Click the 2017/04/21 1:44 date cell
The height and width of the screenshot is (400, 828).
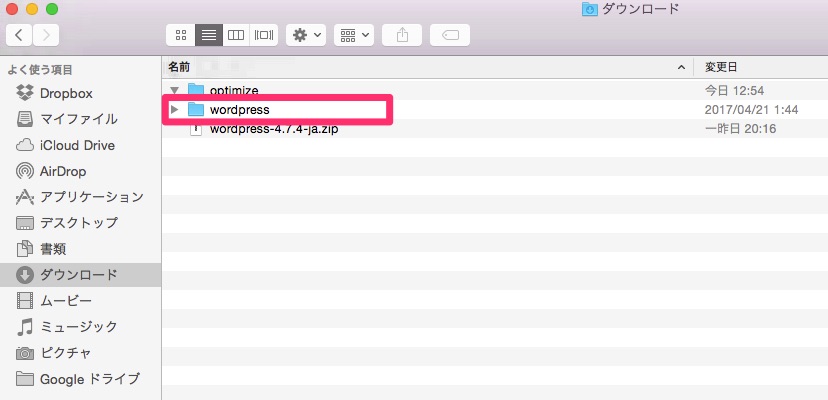751,110
